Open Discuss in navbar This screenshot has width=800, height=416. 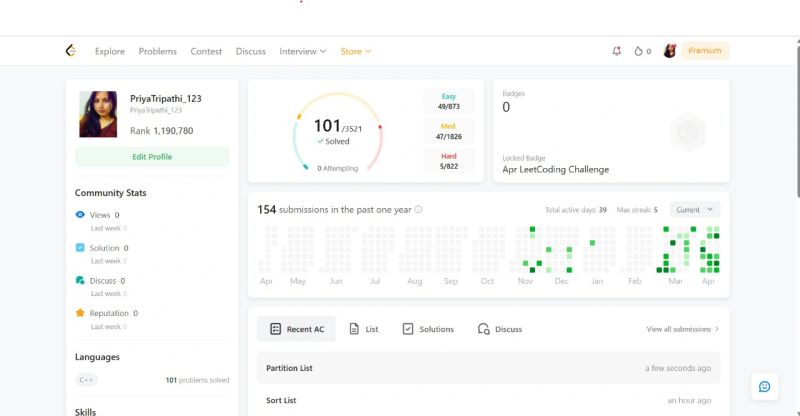point(251,51)
